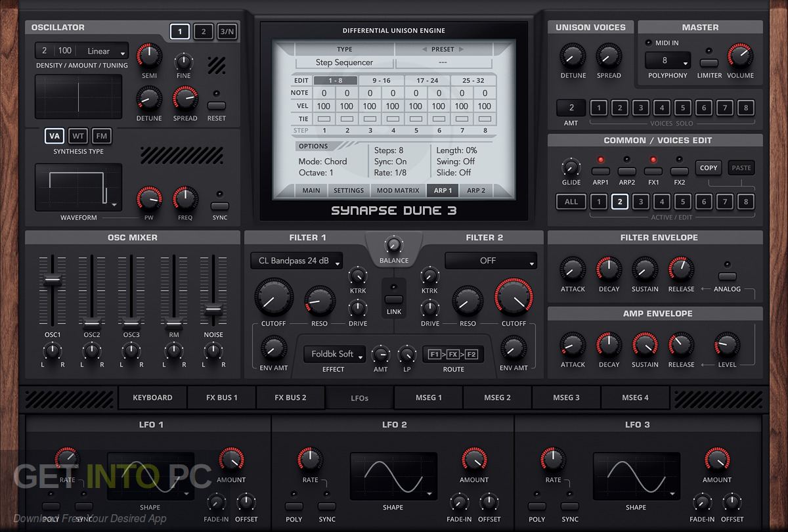Viewport: 788px width, 532px height.
Task: Click the Filter 2 CUTOFF knob
Action: click(514, 298)
